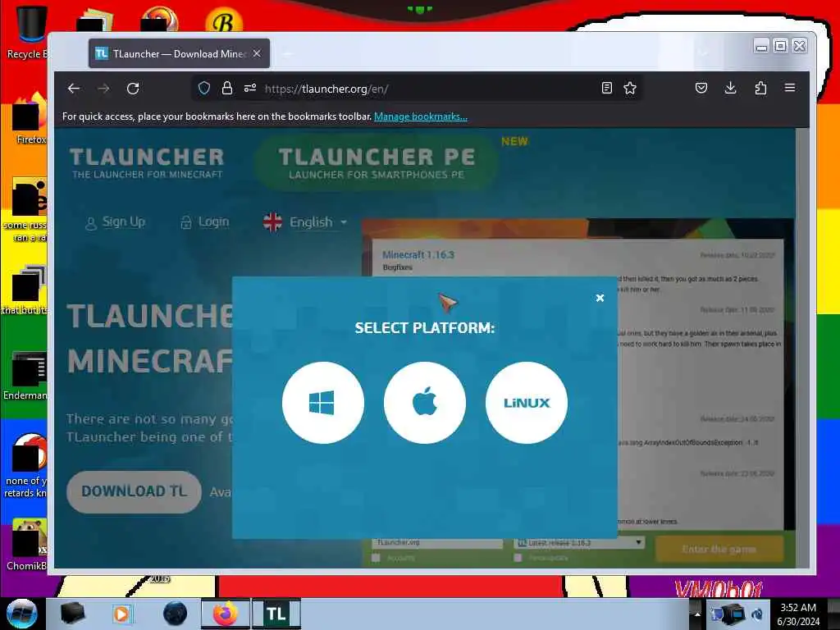Viewport: 840px width, 630px height.
Task: Show site security padlock info
Action: [227, 88]
